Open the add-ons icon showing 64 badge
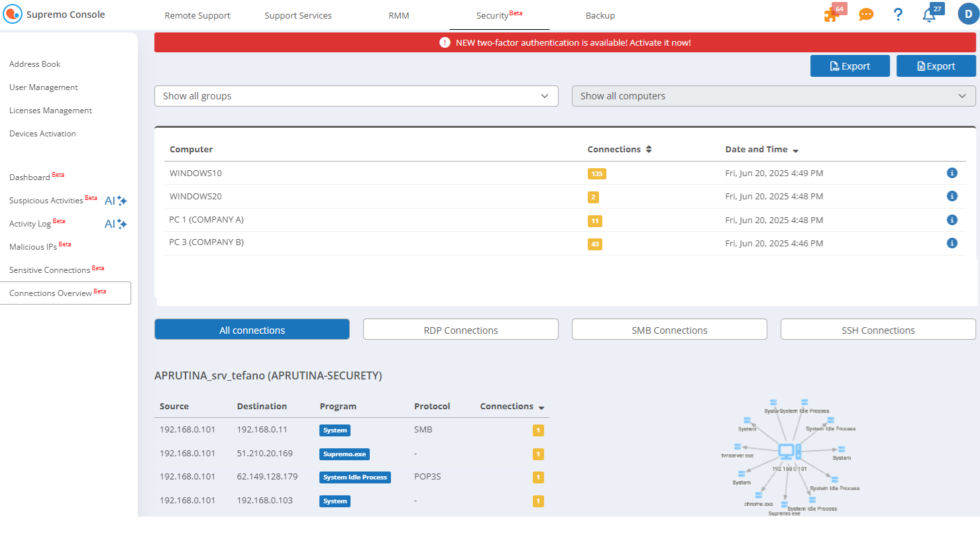 (832, 13)
